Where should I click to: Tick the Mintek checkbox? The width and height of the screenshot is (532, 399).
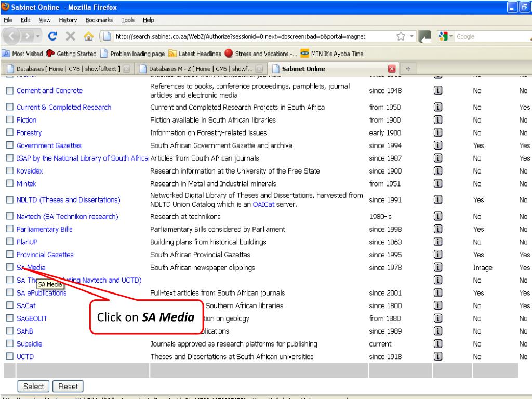[10, 183]
